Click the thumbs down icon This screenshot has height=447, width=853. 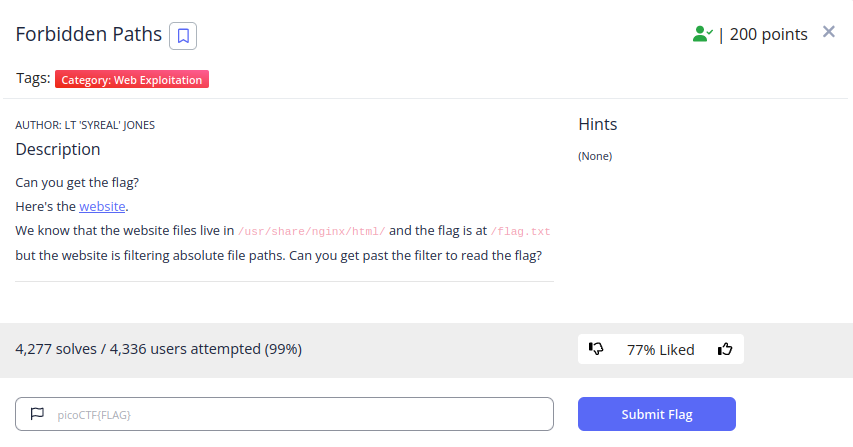tap(596, 349)
